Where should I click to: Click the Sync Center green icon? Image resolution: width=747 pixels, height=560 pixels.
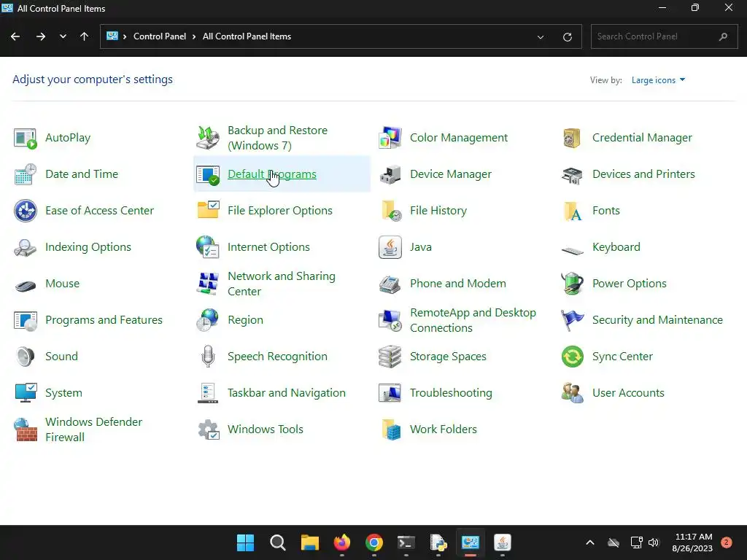coord(572,357)
